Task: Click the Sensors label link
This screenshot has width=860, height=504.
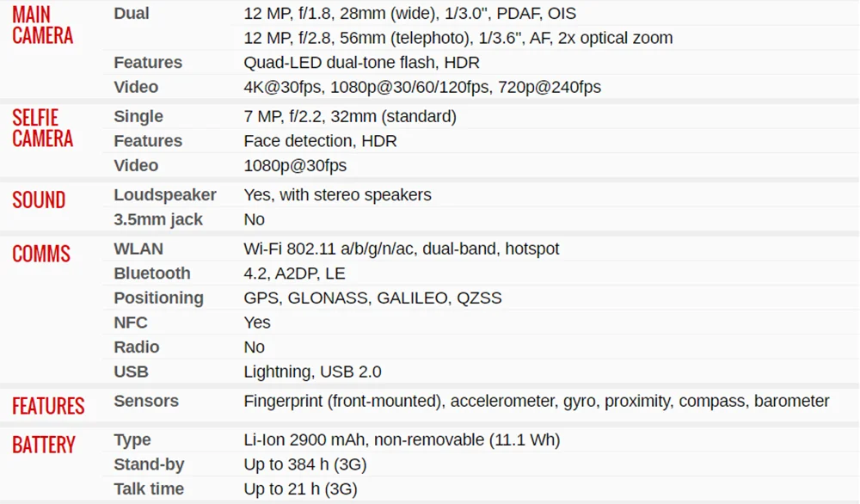Action: (x=146, y=401)
